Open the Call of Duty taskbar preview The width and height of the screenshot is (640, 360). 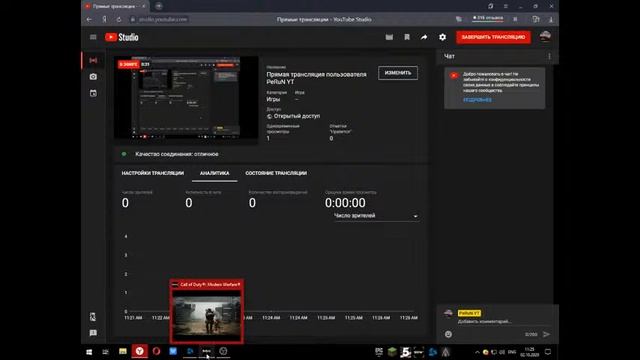(207, 311)
